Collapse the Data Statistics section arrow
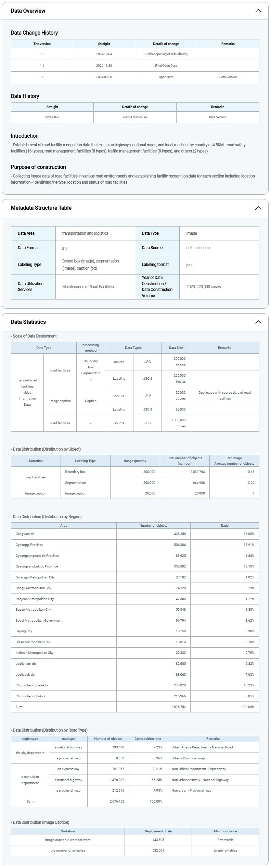Viewport: 271px width, 868px height. 258,322
